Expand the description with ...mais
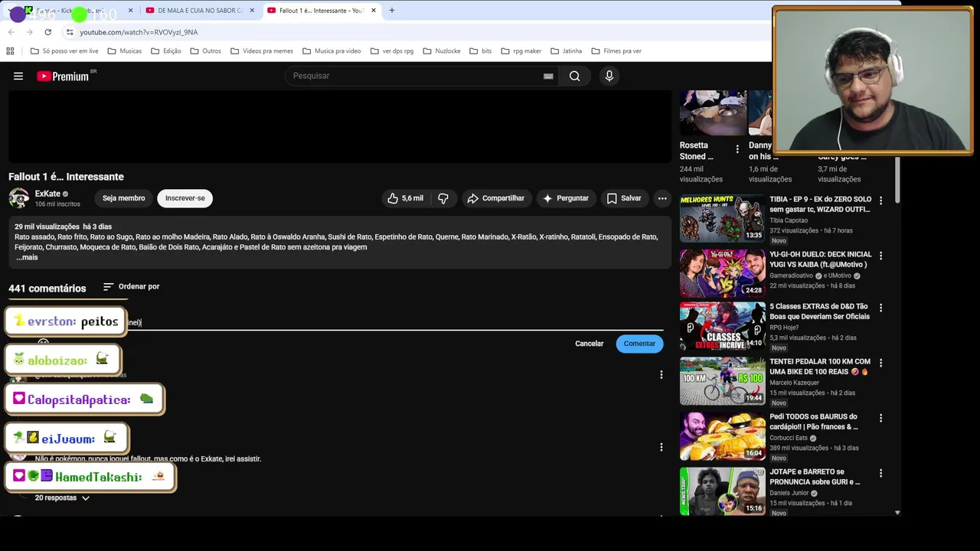The height and width of the screenshot is (551, 980). click(27, 257)
